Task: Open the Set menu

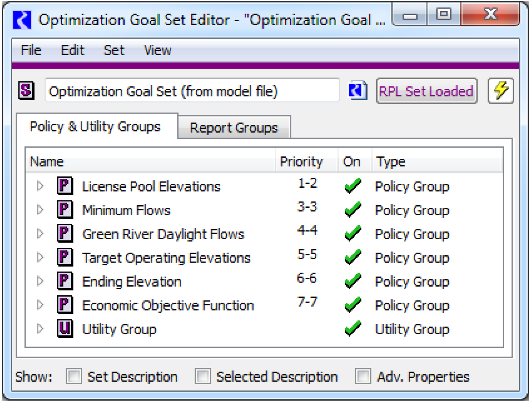Action: pyautogui.click(x=114, y=50)
